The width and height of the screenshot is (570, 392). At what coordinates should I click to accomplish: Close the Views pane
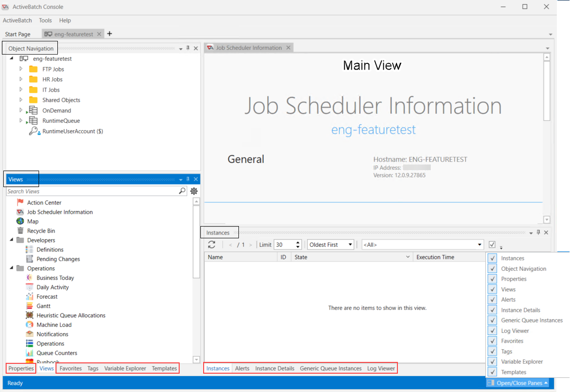click(196, 180)
